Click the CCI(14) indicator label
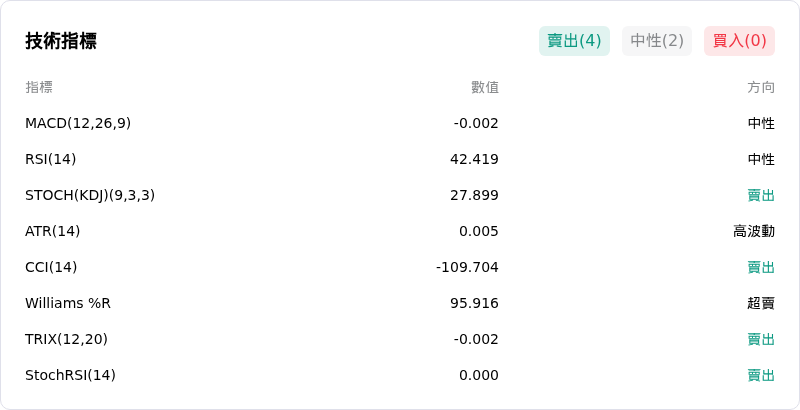Screen dimensions: 800x410 (x=51, y=267)
